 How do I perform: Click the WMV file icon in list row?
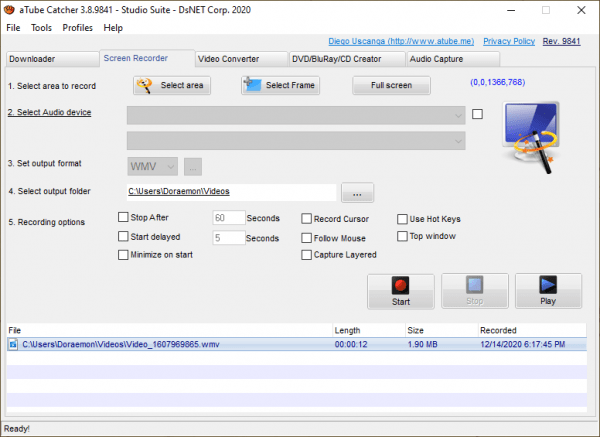(x=13, y=344)
